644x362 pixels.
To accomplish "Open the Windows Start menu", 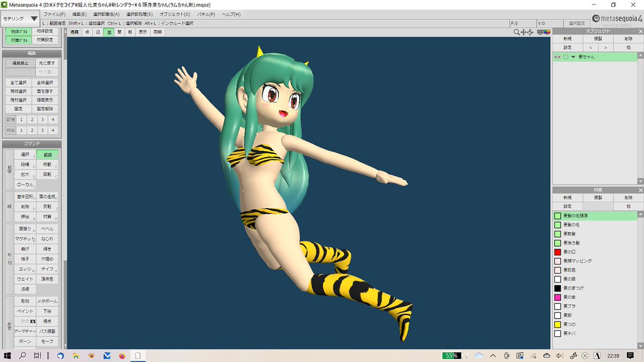I will [8, 355].
